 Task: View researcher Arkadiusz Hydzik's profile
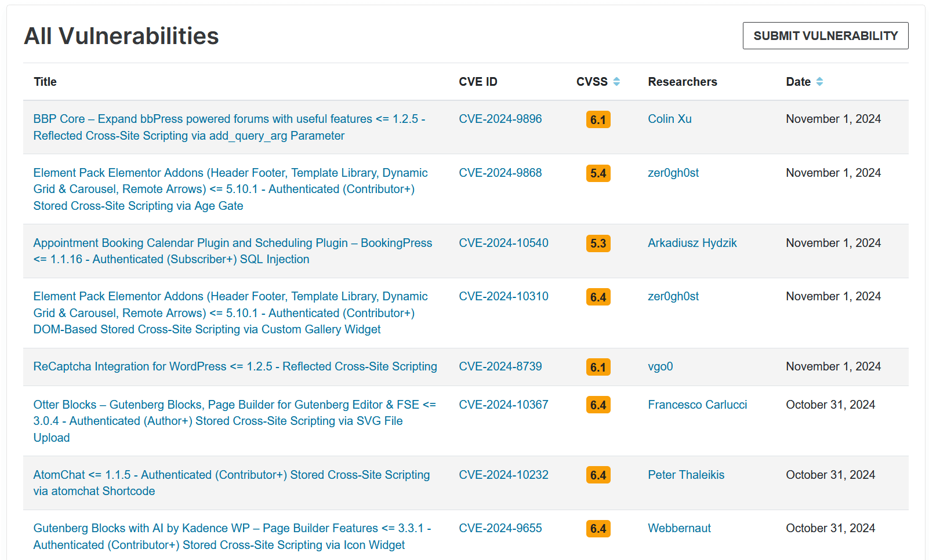692,243
